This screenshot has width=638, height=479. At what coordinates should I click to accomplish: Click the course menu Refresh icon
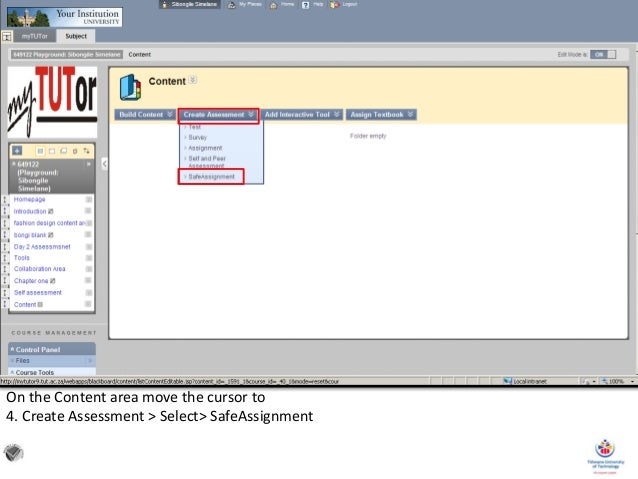click(75, 151)
